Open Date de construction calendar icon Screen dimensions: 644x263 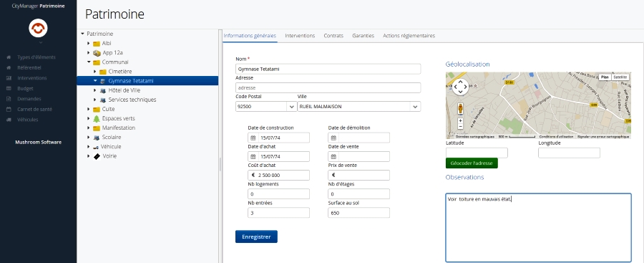pos(253,138)
